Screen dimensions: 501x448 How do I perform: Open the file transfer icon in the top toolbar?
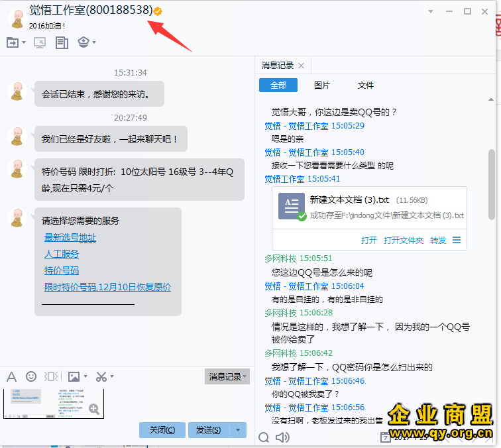coord(13,42)
